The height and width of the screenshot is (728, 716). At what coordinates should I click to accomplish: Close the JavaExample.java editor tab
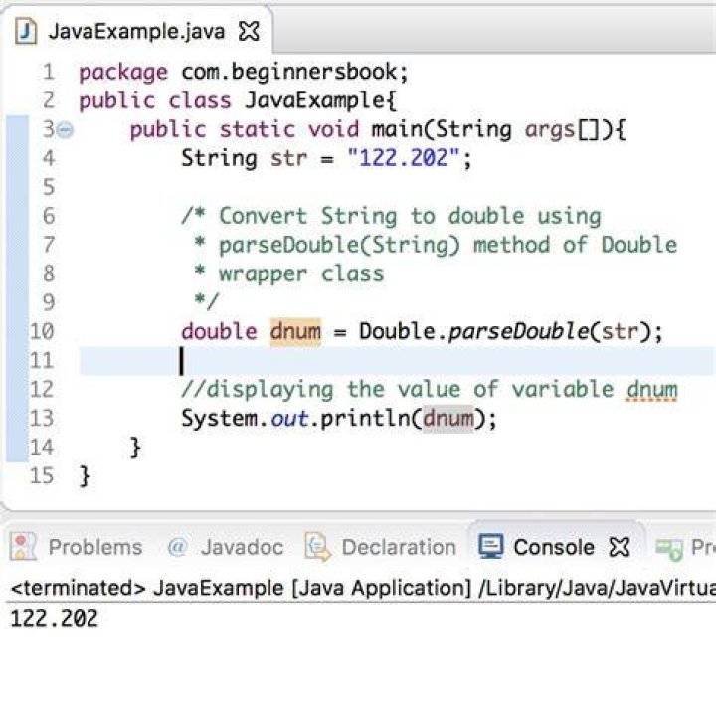249,32
